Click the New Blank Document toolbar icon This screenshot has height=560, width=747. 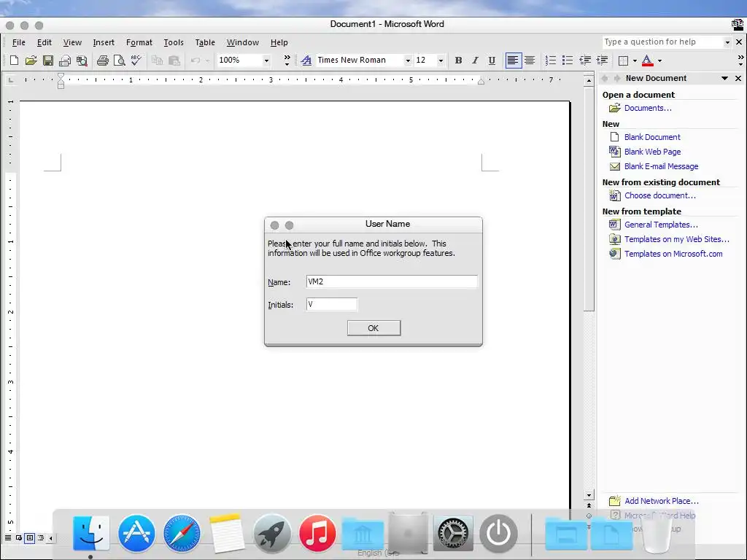tap(14, 61)
